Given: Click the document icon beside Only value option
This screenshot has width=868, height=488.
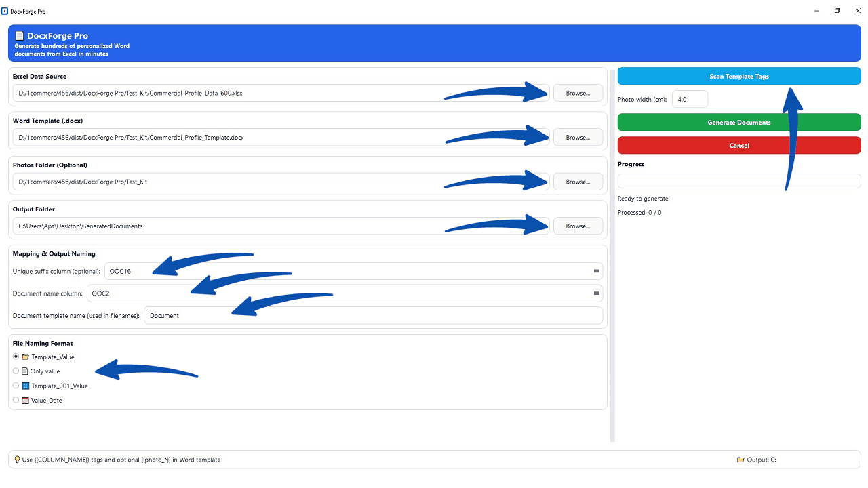Looking at the screenshot, I should [x=24, y=371].
